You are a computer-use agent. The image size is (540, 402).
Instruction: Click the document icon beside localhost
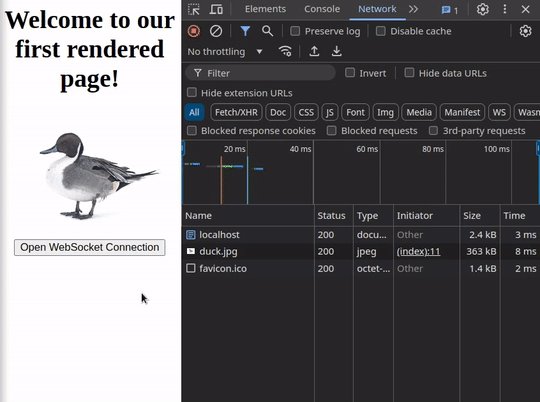(190, 235)
